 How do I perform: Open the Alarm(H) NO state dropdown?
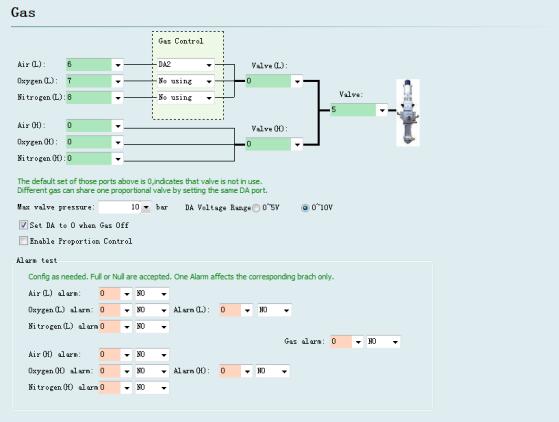tap(284, 371)
